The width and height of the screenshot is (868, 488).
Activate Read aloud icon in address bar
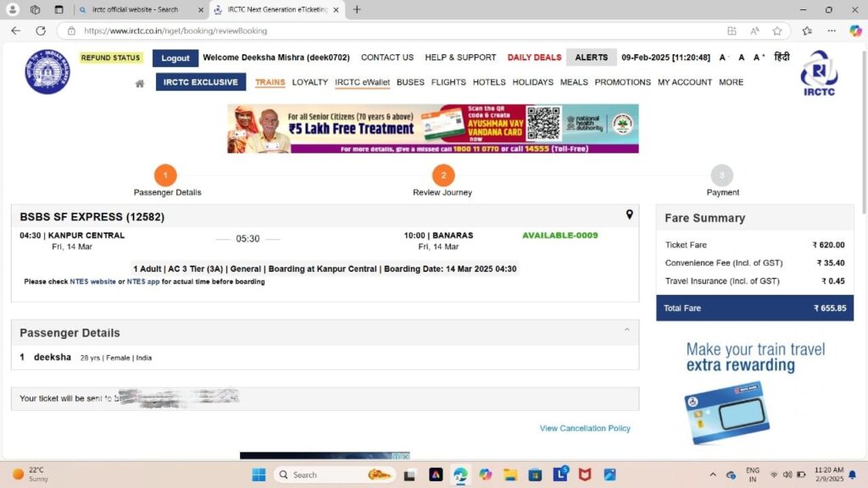coord(754,31)
